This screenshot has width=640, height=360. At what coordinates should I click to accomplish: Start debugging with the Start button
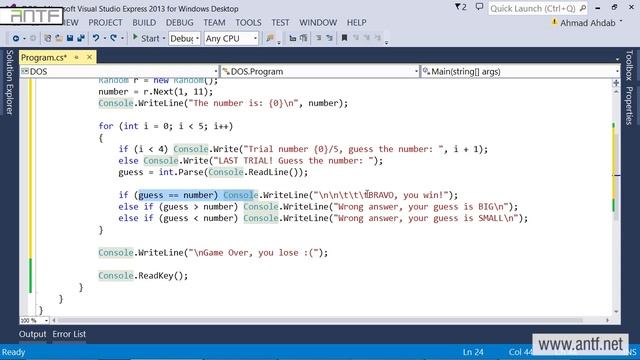146,38
